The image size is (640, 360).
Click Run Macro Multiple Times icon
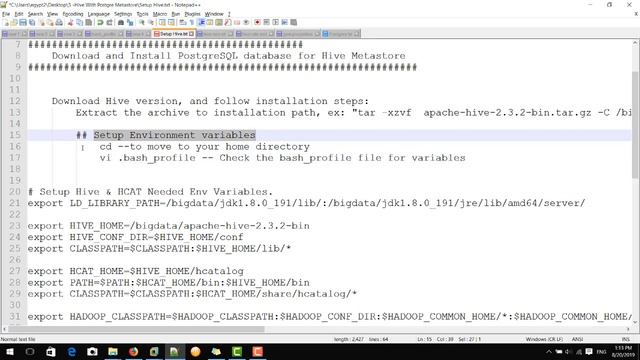[x=284, y=22]
